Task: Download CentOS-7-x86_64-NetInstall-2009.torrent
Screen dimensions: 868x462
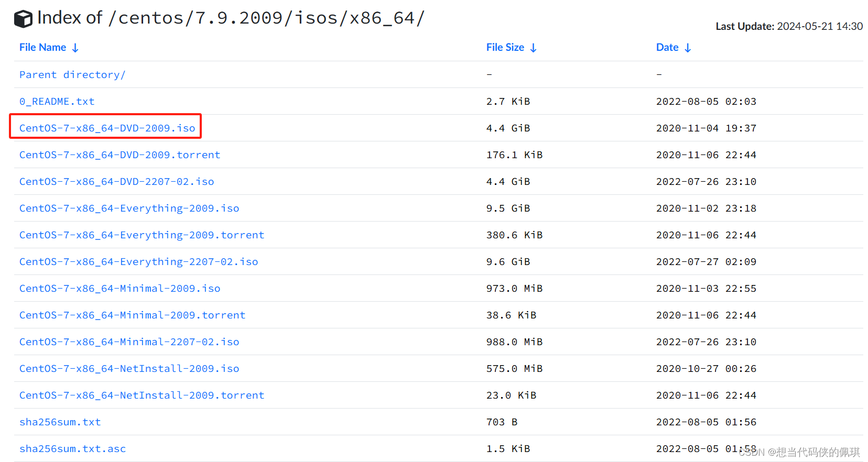Action: 142,395
